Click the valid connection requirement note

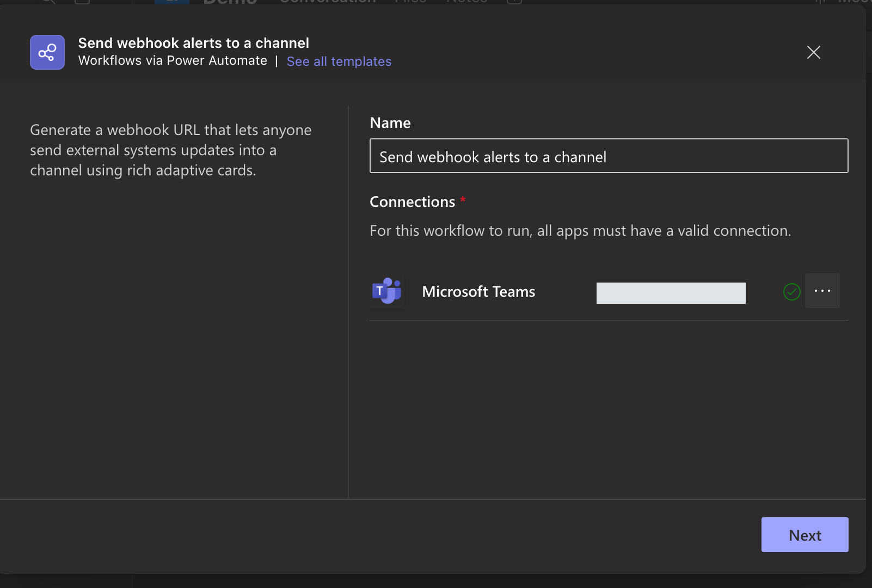tap(580, 231)
